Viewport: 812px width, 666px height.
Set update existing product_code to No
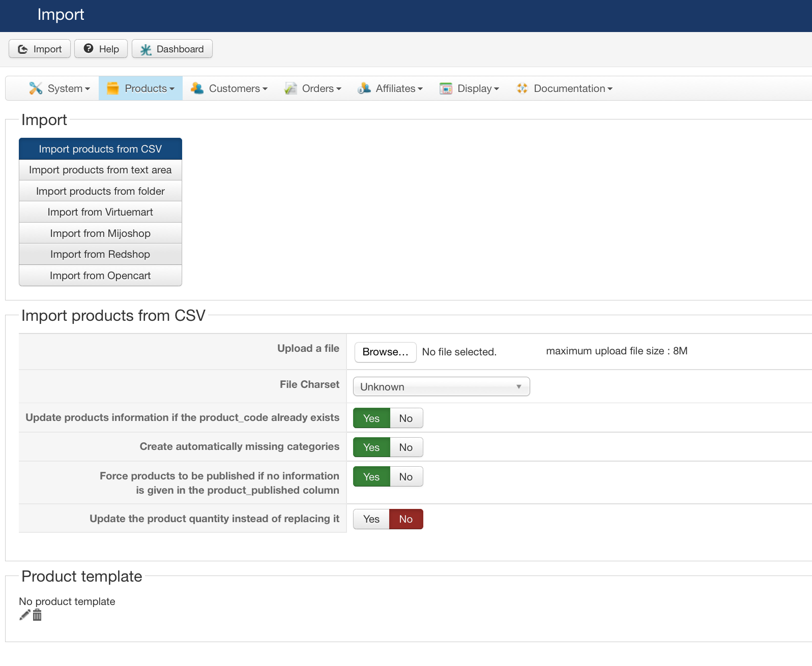(x=406, y=418)
